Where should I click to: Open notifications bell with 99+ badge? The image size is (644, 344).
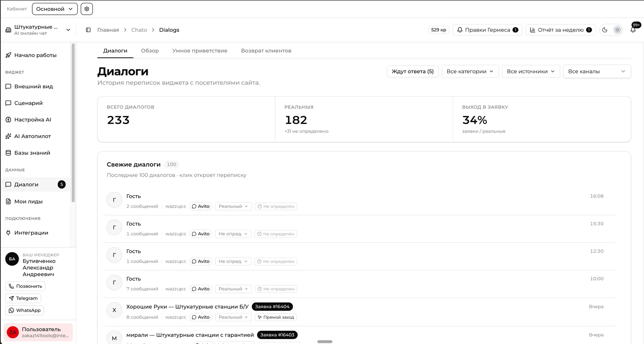coord(633,30)
